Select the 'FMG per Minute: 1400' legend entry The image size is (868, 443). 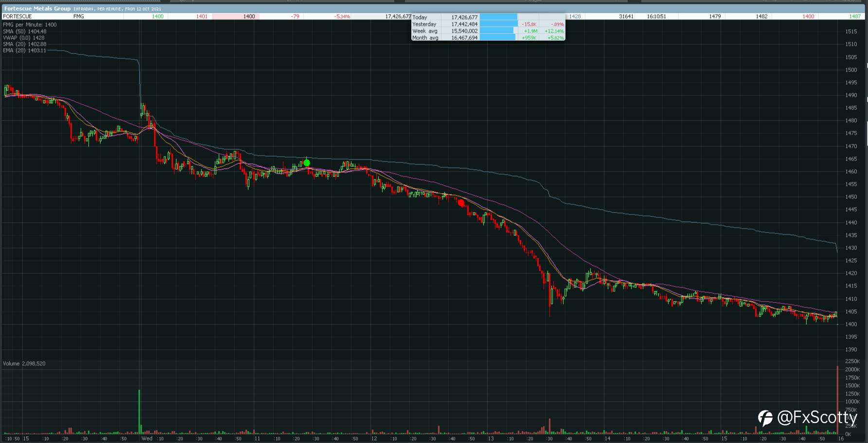point(30,25)
